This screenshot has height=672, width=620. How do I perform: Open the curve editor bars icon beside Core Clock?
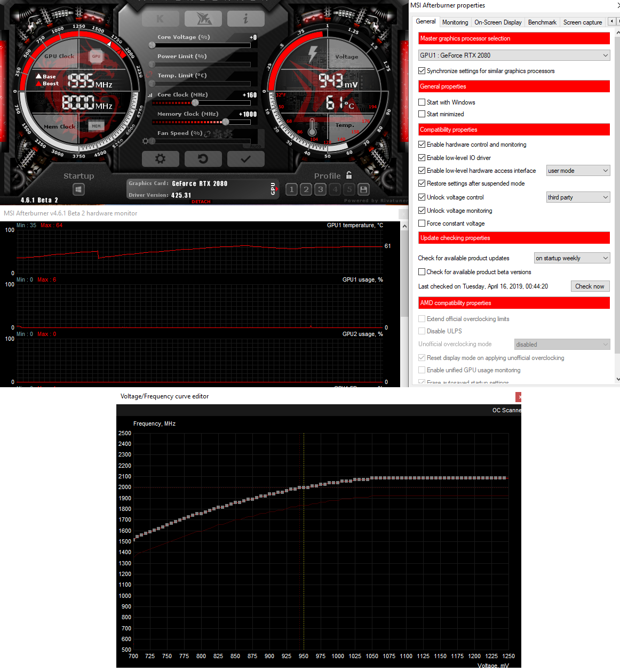[x=150, y=95]
